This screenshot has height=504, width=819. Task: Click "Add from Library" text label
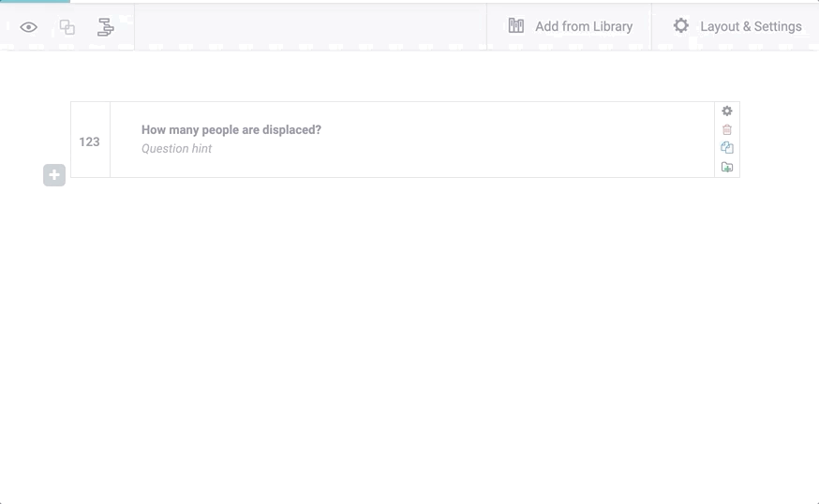coord(584,27)
